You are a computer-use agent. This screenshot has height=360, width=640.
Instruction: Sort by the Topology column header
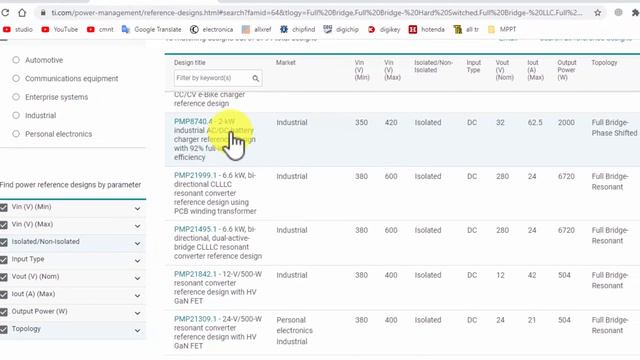[x=604, y=63]
